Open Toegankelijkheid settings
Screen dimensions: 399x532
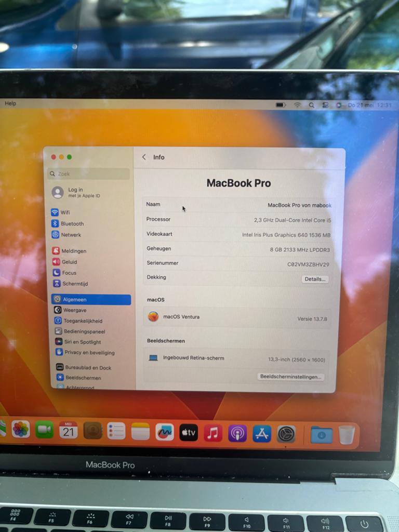[78, 321]
